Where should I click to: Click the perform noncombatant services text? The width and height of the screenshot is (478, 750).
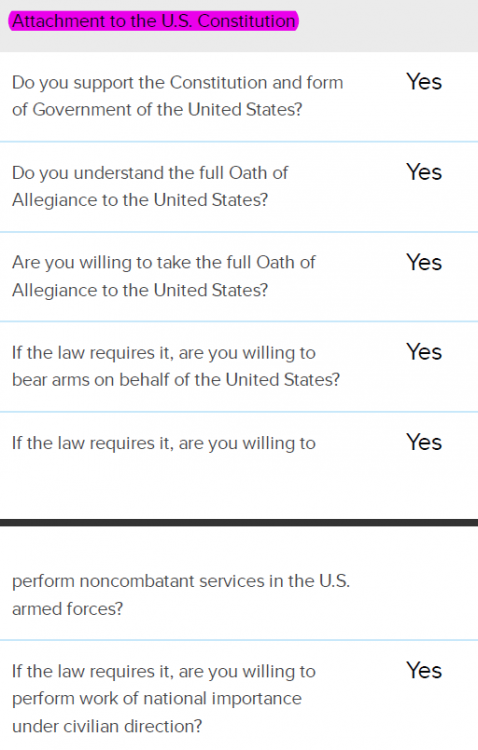coord(181,595)
